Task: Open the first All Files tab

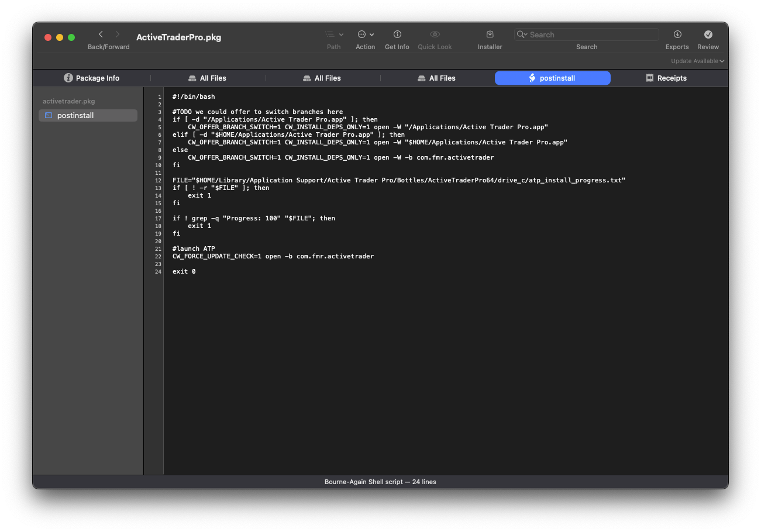Action: [x=208, y=78]
